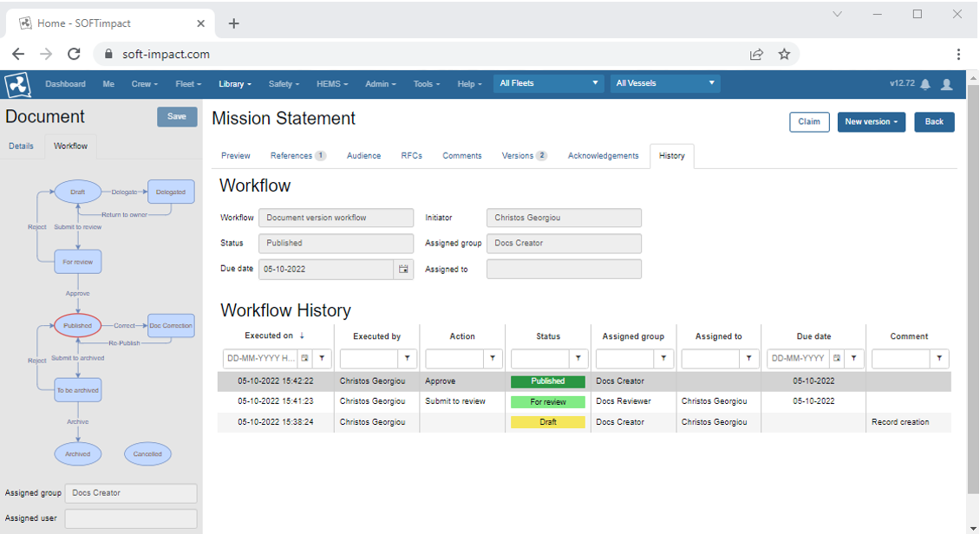Switch to the Preview tab

(236, 156)
